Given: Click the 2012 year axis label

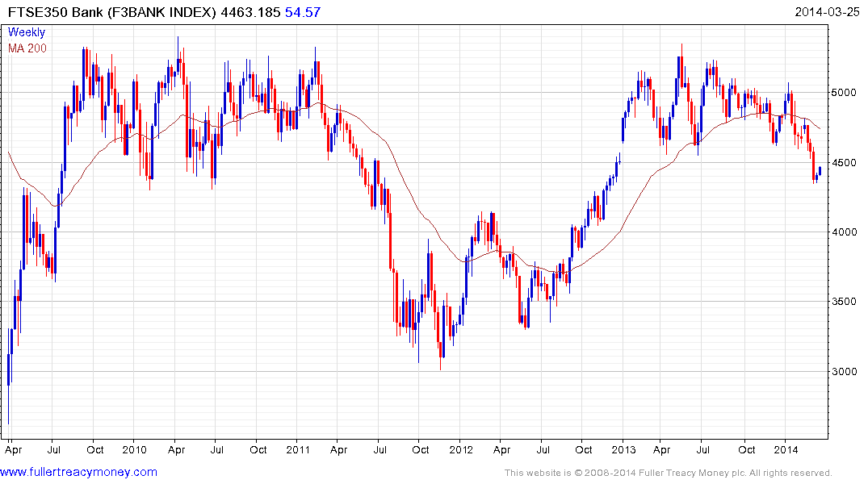Looking at the screenshot, I should click(460, 449).
